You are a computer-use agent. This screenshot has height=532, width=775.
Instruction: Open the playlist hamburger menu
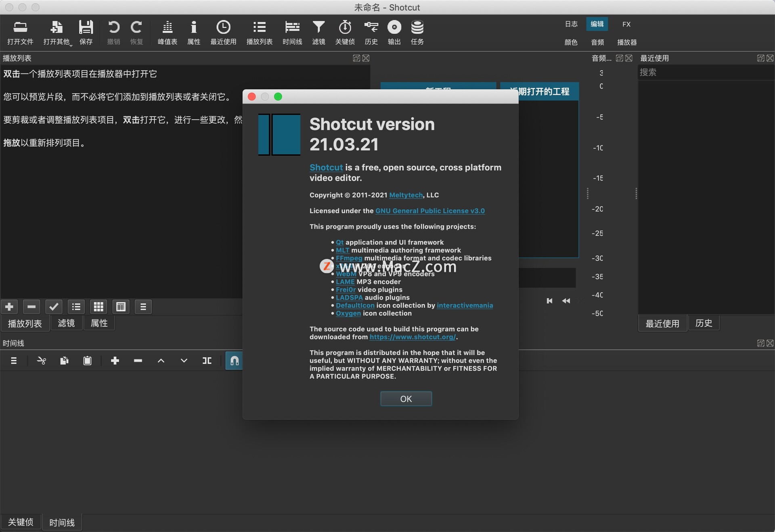point(143,307)
